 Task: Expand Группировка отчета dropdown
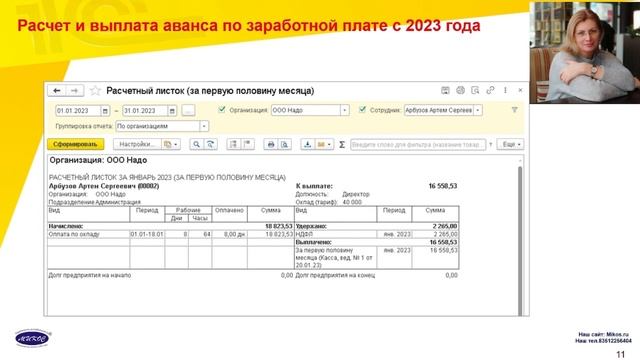204,127
